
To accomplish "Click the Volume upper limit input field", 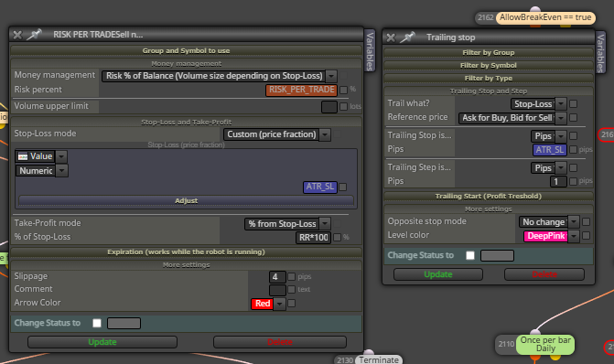I will pyautogui.click(x=329, y=106).
